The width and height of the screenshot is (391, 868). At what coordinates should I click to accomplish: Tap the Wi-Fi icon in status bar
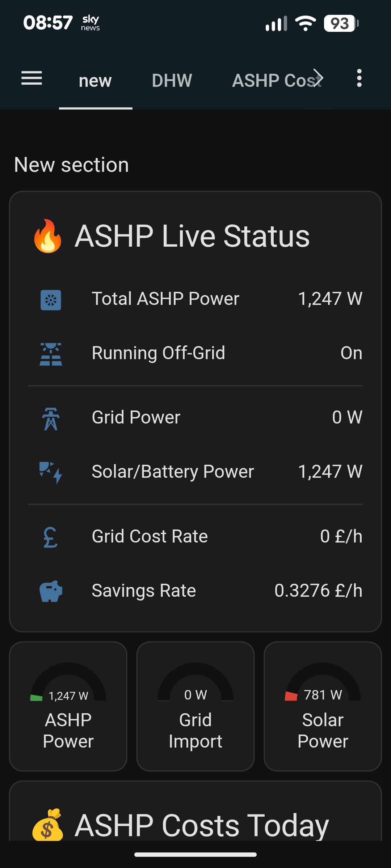(x=306, y=24)
